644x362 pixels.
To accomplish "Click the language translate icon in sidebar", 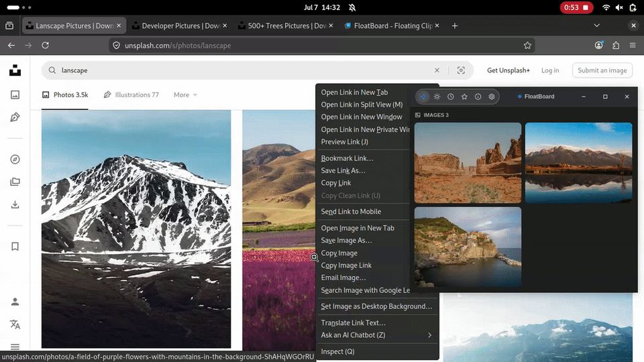I will 15,324.
